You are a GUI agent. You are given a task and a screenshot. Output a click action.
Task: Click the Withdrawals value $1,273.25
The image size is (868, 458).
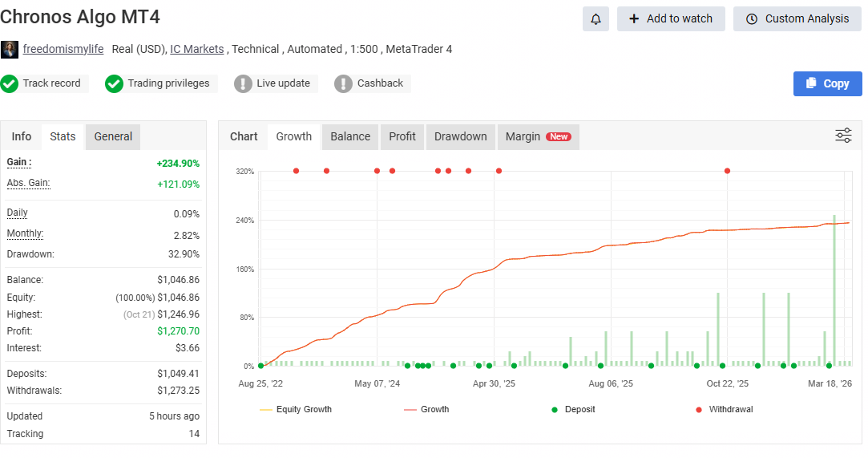(x=178, y=391)
